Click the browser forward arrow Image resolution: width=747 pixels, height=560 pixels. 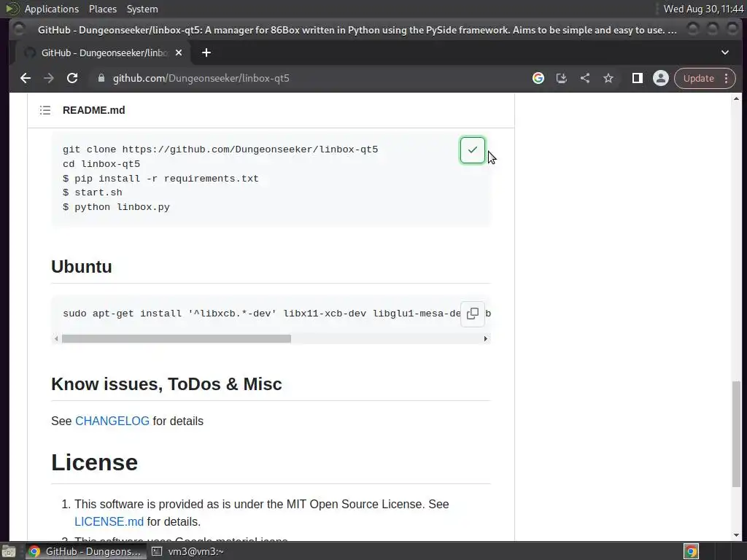coord(49,78)
